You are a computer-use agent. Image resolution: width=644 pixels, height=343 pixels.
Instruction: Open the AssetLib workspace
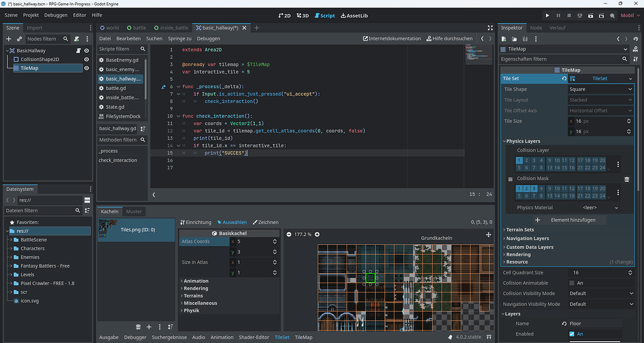click(x=354, y=16)
